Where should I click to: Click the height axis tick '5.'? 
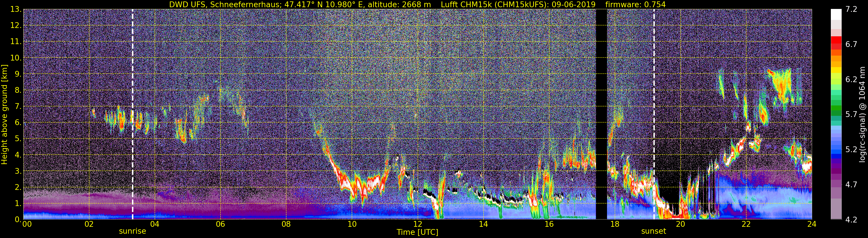click(18, 139)
